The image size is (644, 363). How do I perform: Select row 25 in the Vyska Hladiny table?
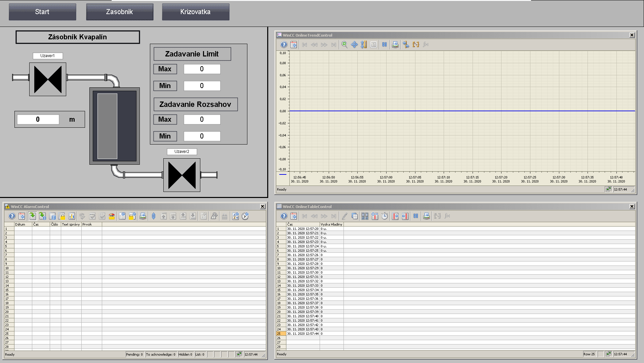point(303,333)
